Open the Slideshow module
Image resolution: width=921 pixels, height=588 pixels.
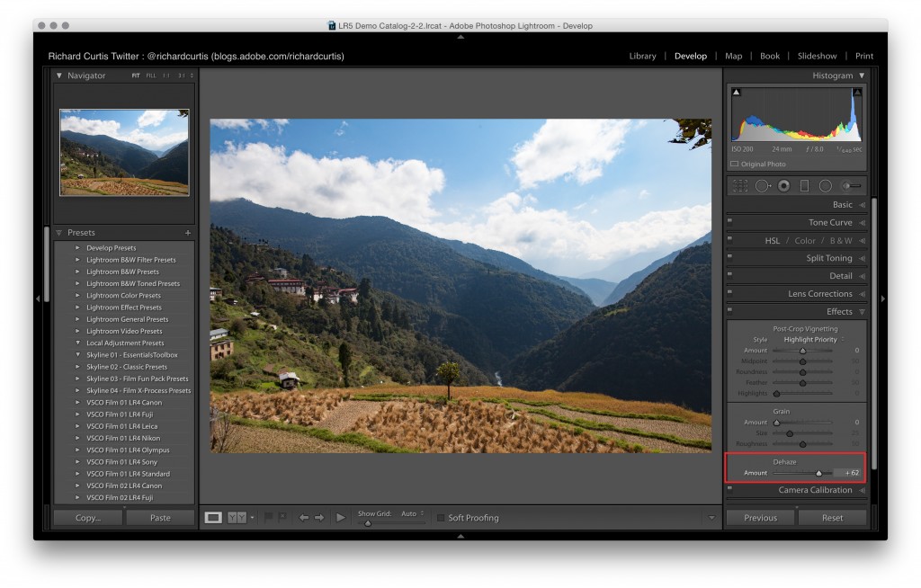pos(817,56)
